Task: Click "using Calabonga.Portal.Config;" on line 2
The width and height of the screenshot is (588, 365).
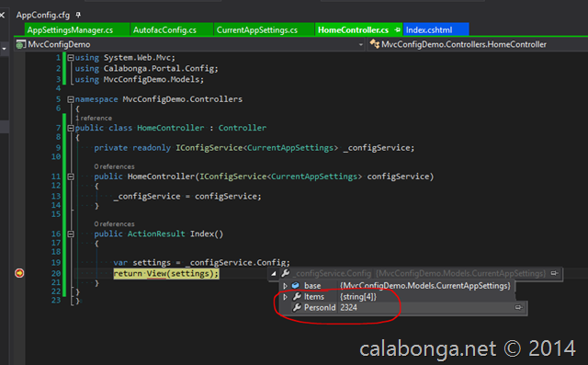Action: (146, 69)
